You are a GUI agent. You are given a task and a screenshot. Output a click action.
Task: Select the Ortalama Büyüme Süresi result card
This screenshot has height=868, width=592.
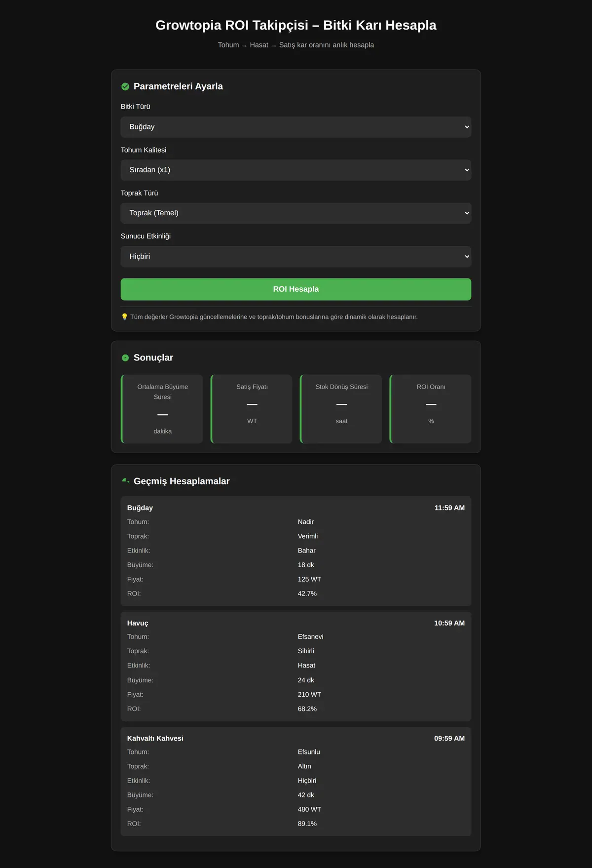162,409
